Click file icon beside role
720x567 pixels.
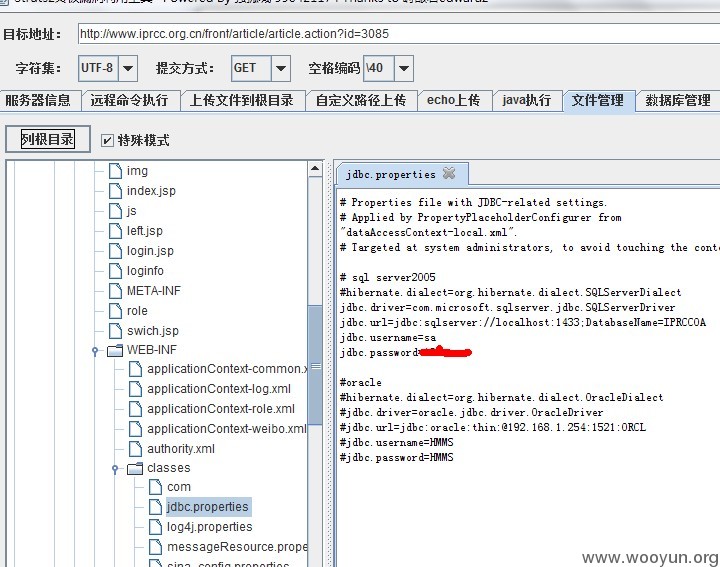(115, 311)
